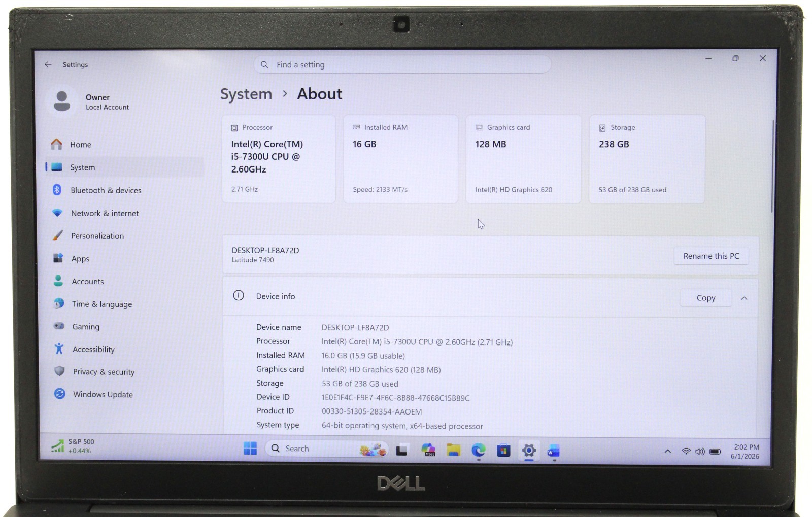
Task: Open Microsoft Edge from taskbar
Action: coord(478,450)
